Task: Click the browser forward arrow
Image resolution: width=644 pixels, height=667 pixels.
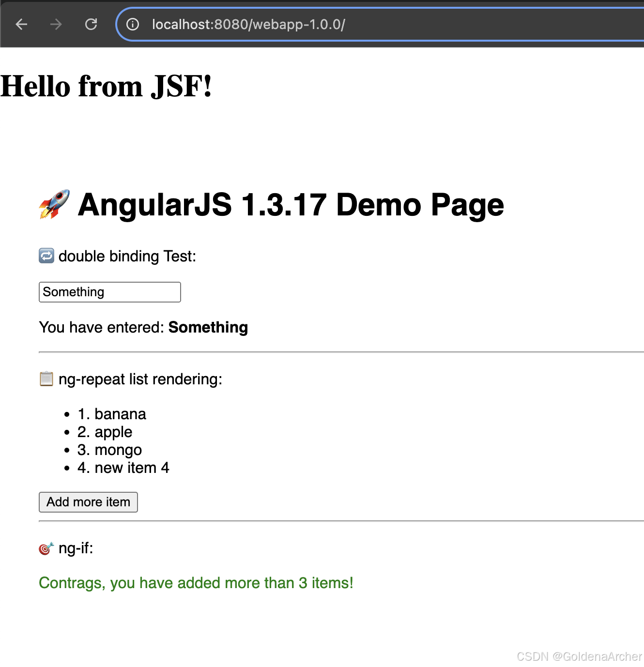Action: (x=56, y=24)
